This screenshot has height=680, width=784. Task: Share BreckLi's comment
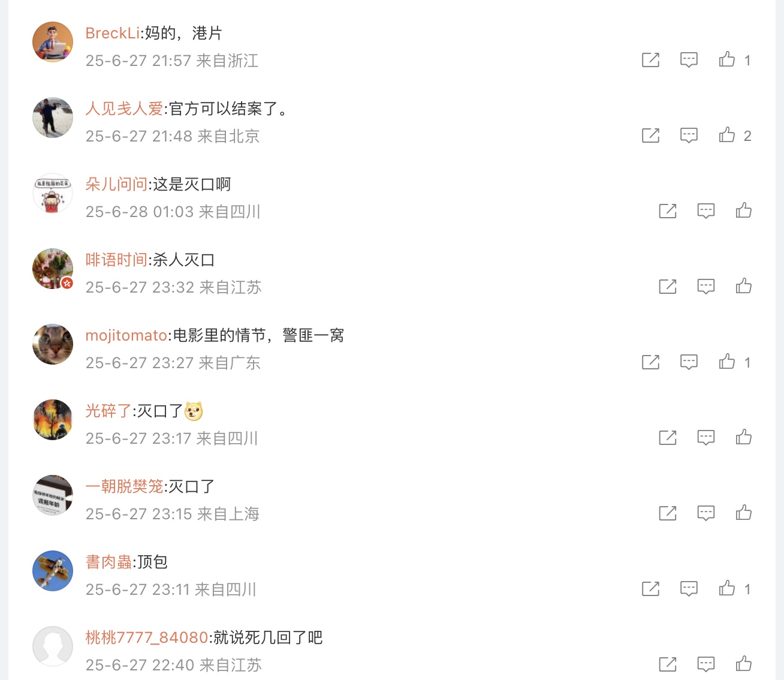point(650,59)
